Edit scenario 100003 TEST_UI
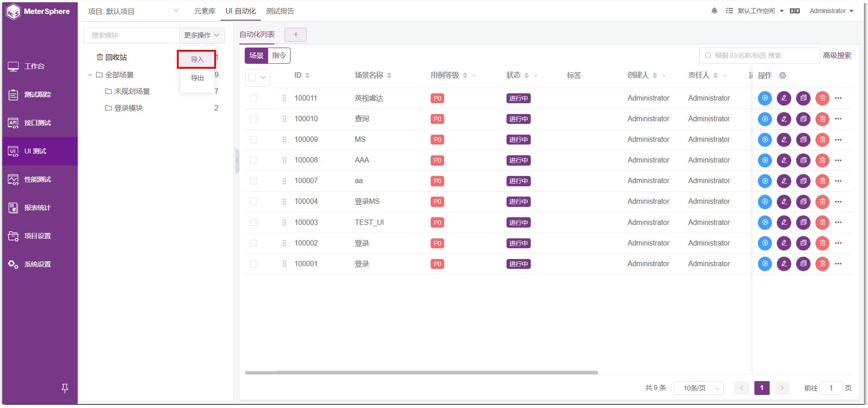The image size is (868, 408). tap(784, 222)
